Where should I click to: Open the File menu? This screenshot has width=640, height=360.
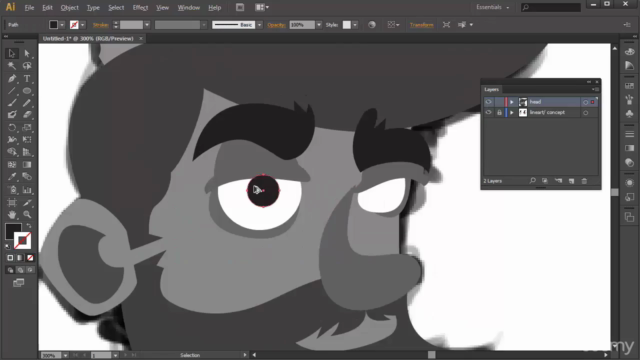29,7
